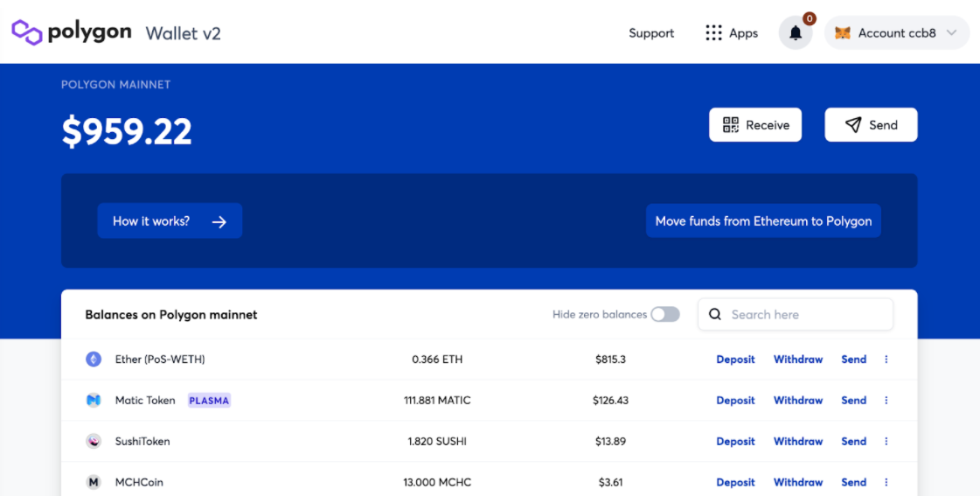Deposit MCHCoin

[x=735, y=482]
